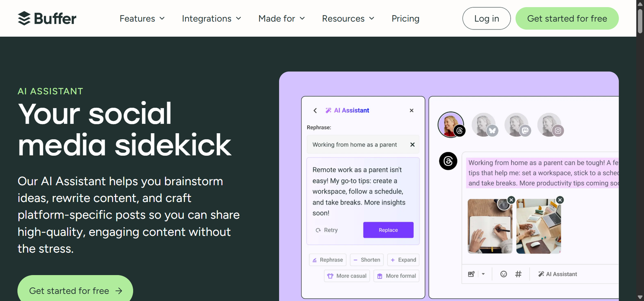644x301 pixels.
Task: Open the emoji picker
Action: pos(504,274)
